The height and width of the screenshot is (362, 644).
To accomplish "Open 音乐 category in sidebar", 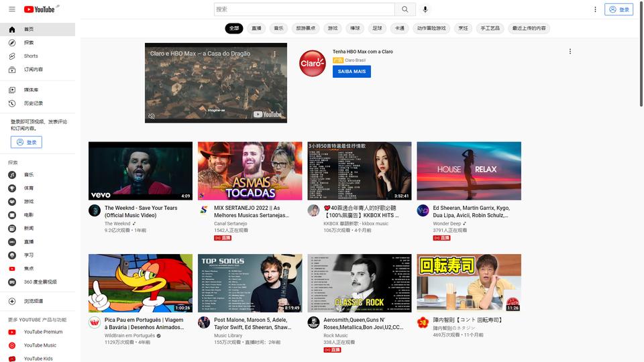I will pyautogui.click(x=38, y=175).
